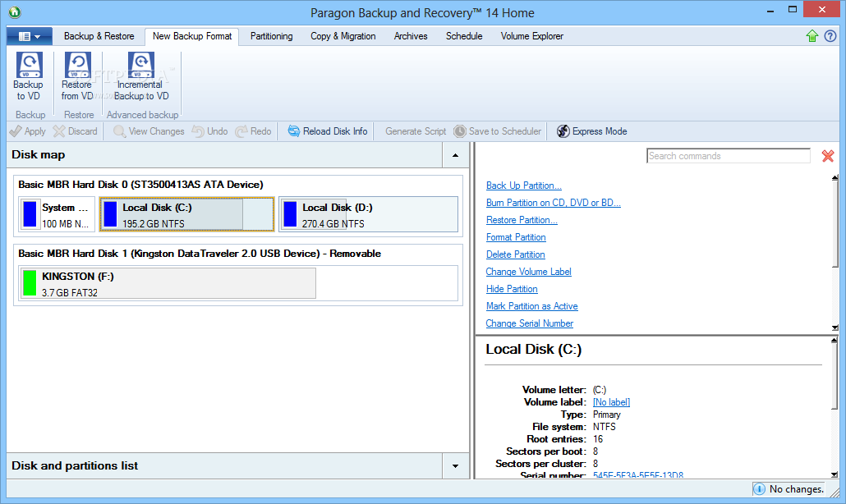Click the Change Volume Label link
The width and height of the screenshot is (846, 504).
[x=528, y=272]
